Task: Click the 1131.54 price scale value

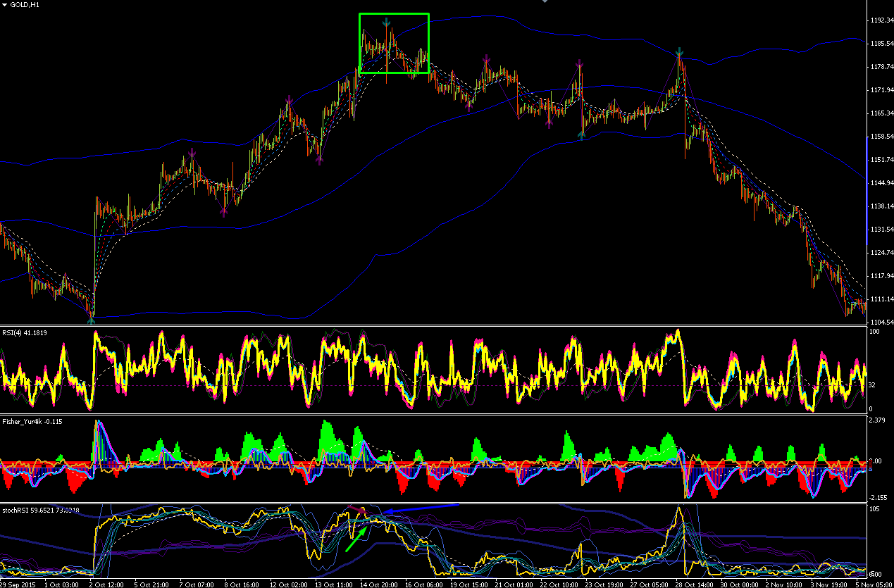Action: pyautogui.click(x=881, y=230)
